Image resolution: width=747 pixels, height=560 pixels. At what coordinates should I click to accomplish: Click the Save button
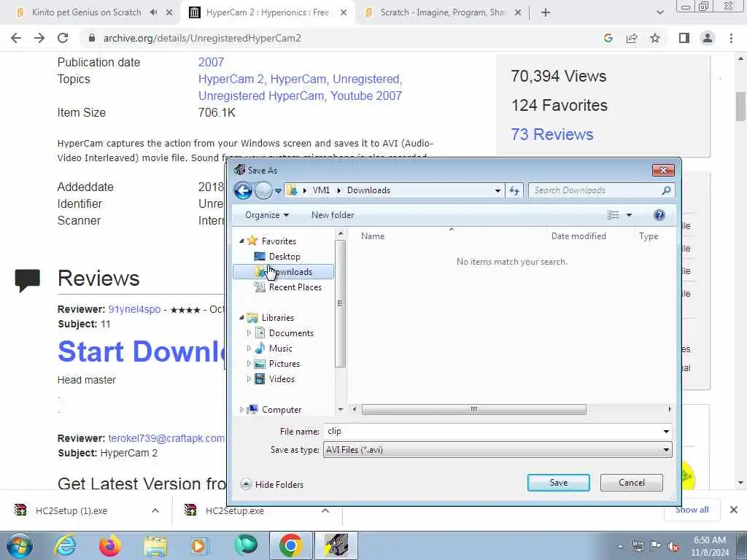[558, 483]
